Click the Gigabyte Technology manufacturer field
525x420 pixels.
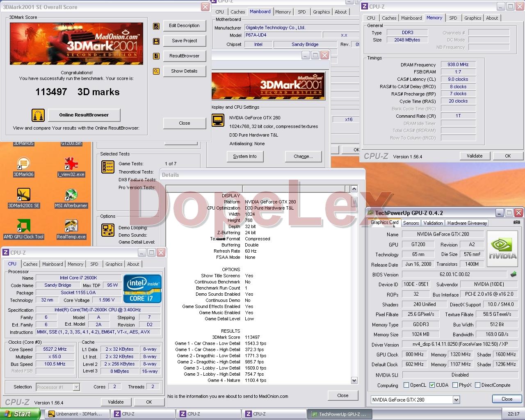[302, 27]
